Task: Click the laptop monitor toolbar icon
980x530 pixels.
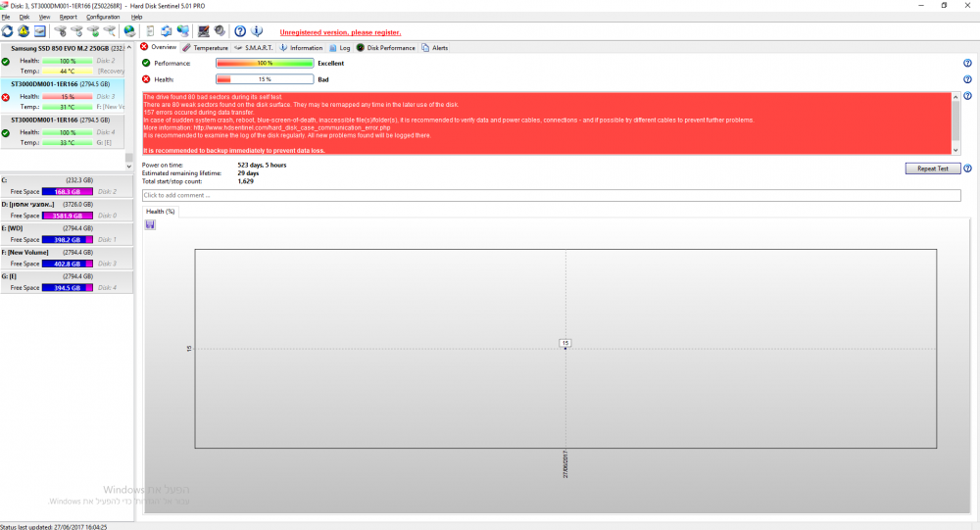Action: click(x=204, y=30)
